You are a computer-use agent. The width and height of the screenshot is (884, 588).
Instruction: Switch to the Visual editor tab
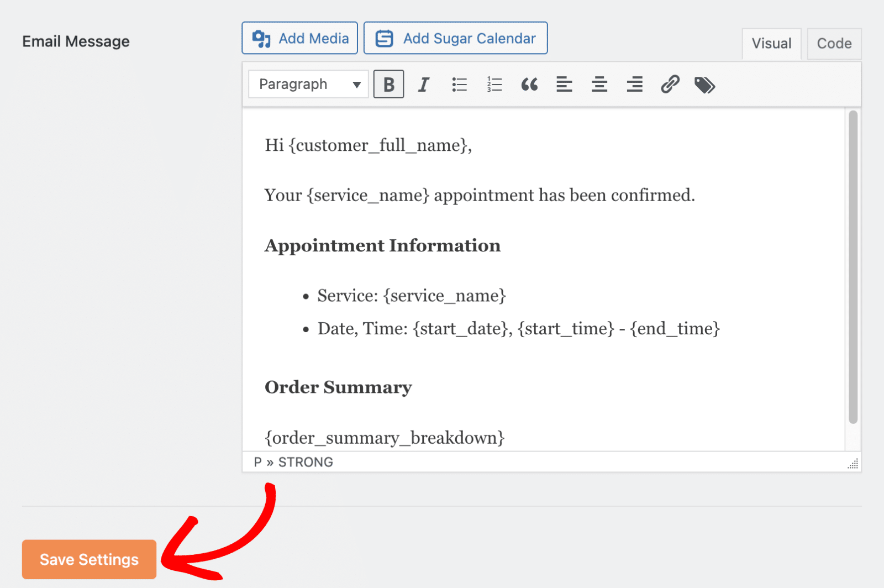771,43
